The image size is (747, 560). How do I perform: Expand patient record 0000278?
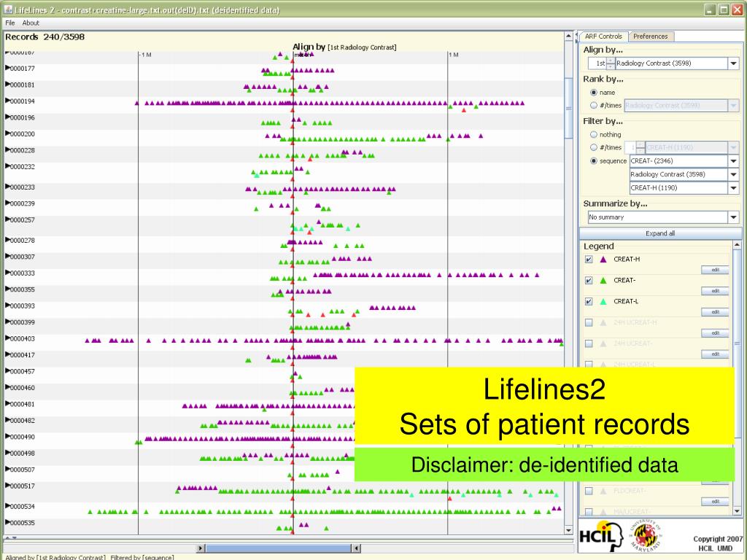pos(7,241)
